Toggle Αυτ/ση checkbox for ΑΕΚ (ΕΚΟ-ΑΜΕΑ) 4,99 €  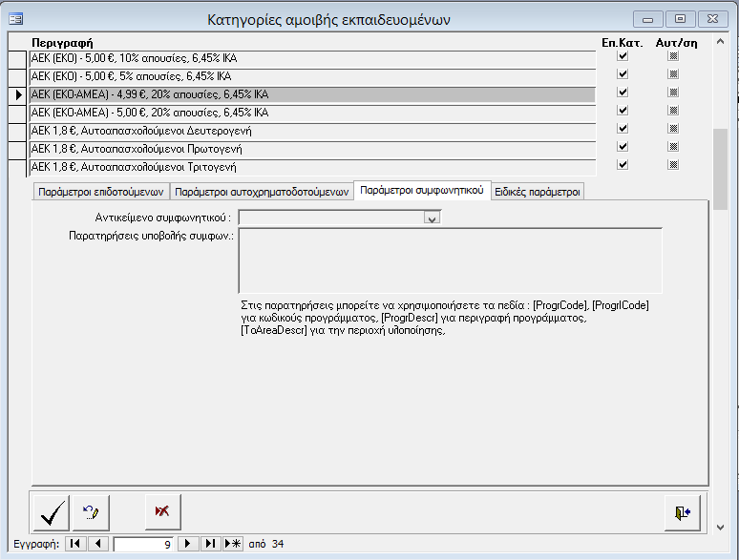coord(673,93)
